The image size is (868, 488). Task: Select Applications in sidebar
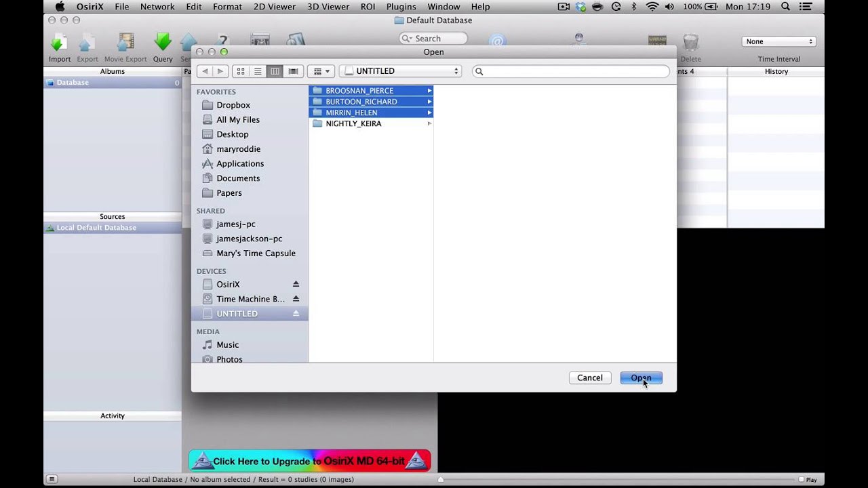coord(240,163)
